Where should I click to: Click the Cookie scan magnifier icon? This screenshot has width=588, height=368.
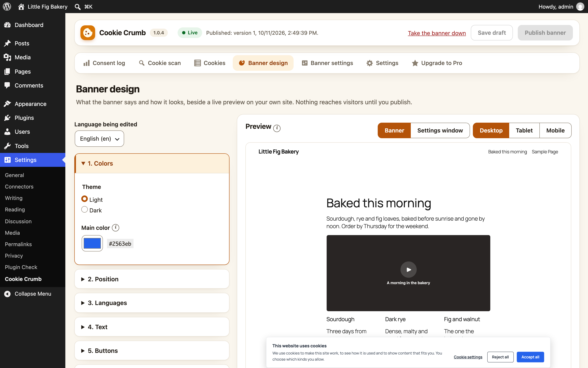(142, 63)
